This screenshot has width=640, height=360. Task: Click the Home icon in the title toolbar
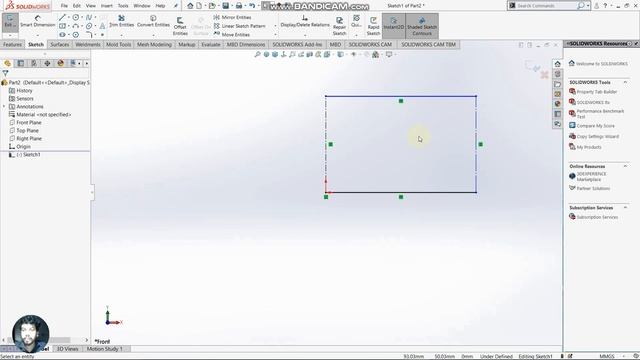pos(190,6)
